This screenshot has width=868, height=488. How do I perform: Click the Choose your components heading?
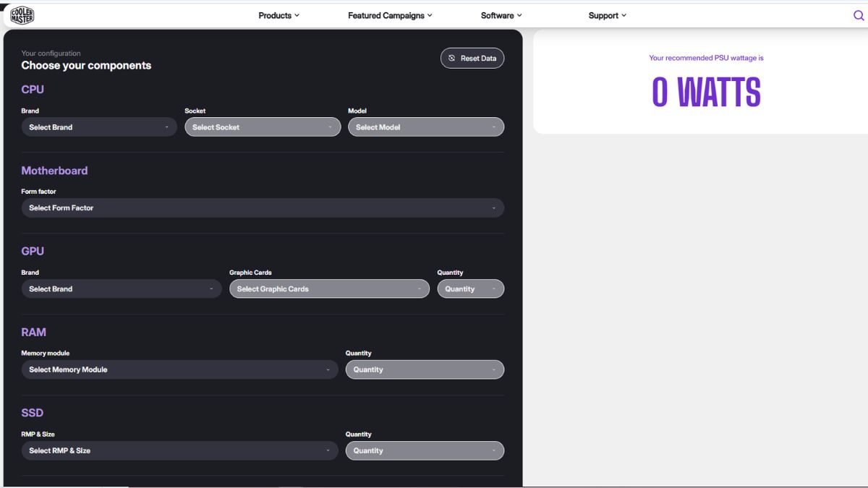click(86, 65)
